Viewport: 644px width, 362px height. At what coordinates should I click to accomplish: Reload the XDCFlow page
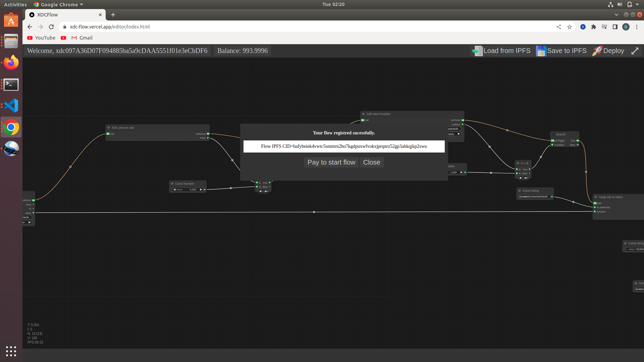[51, 27]
